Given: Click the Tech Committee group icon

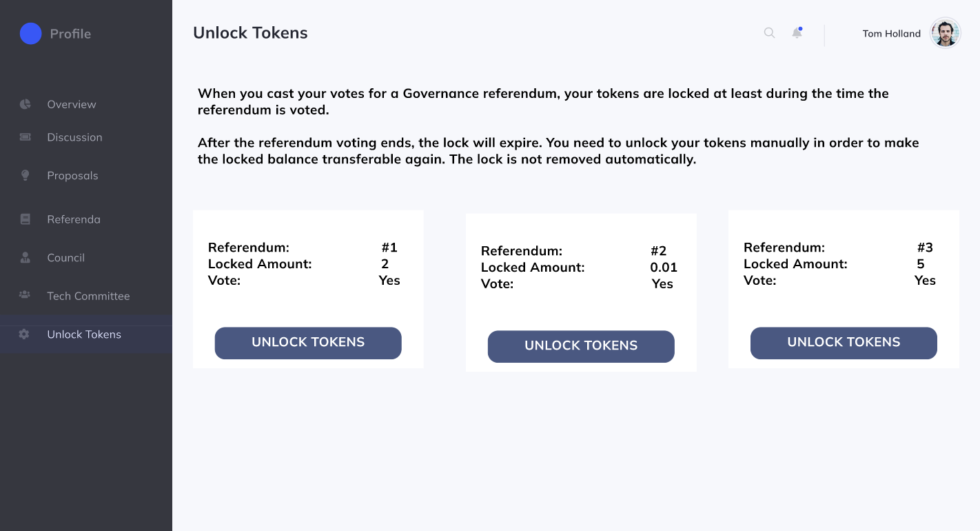Looking at the screenshot, I should (x=25, y=295).
